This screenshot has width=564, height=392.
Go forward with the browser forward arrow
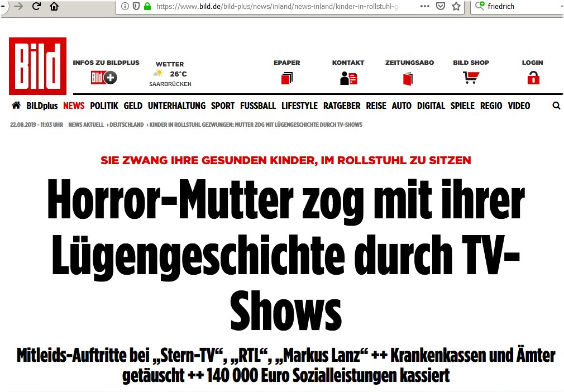coord(18,7)
